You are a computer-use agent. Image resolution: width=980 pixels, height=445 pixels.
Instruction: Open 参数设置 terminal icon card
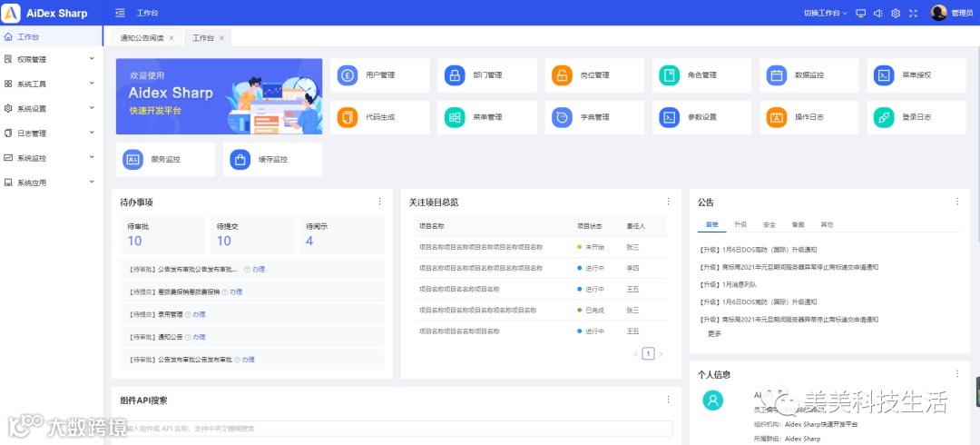coord(701,117)
